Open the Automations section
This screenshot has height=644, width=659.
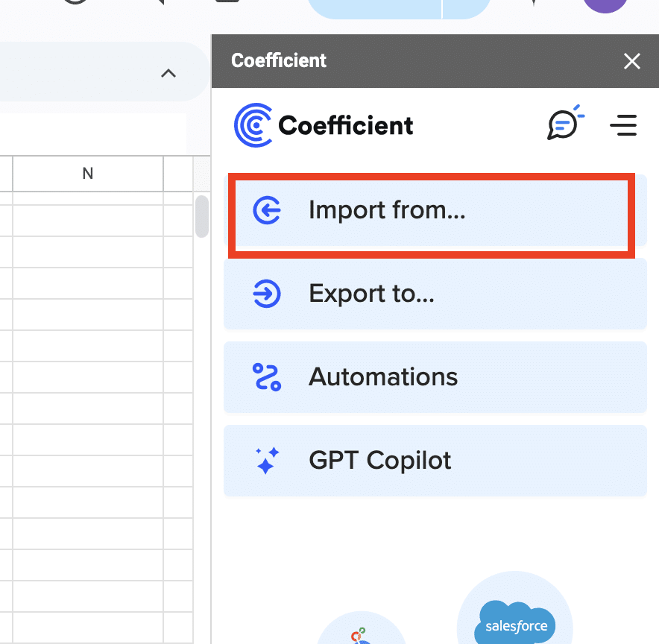[x=383, y=377]
